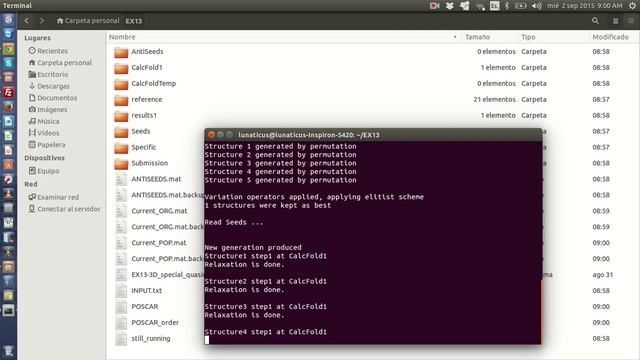Select the Current_POP.mat file
The width and height of the screenshot is (640, 360).
coord(159,243)
